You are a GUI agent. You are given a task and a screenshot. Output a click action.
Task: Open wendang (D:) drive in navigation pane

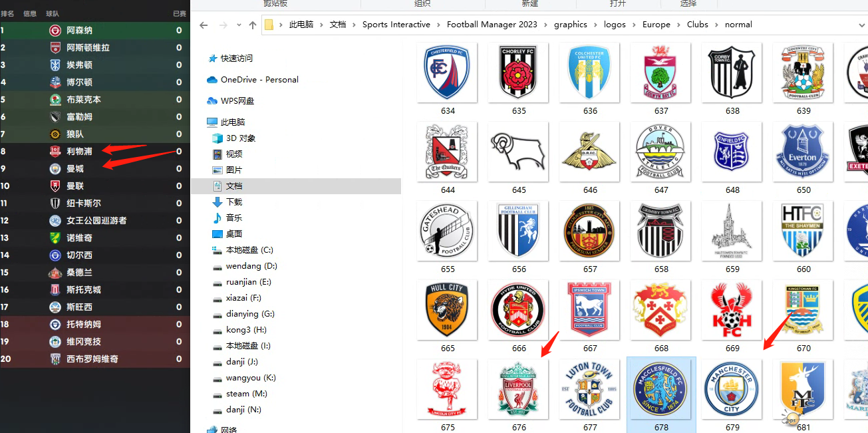click(251, 266)
